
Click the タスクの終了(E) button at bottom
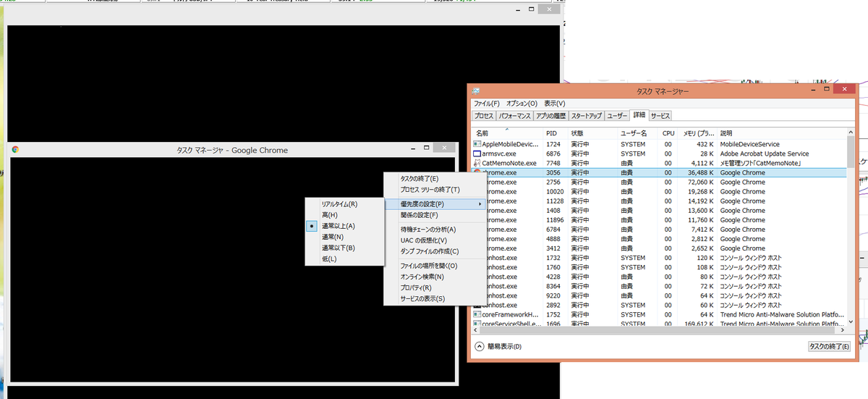coord(830,347)
